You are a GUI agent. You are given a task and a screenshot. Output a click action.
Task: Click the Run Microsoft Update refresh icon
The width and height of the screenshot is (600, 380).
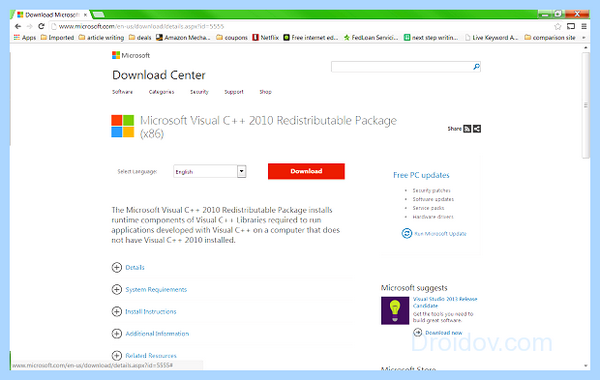tap(406, 233)
